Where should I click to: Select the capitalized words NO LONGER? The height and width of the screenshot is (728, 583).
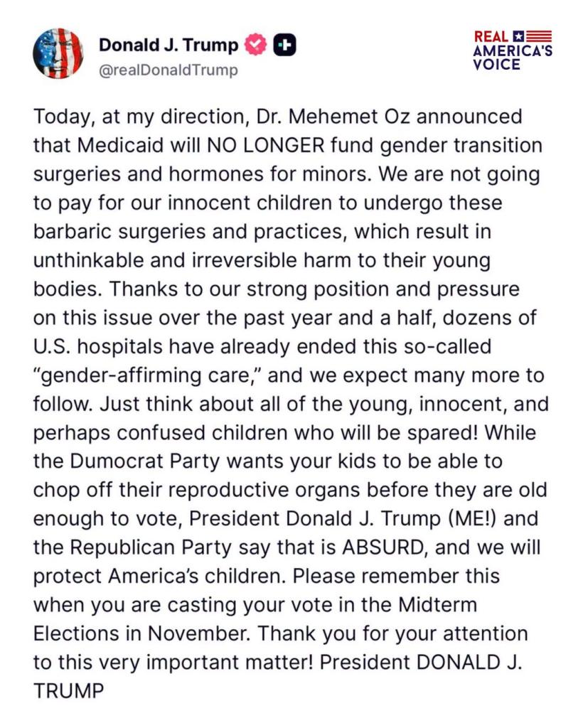pos(265,145)
